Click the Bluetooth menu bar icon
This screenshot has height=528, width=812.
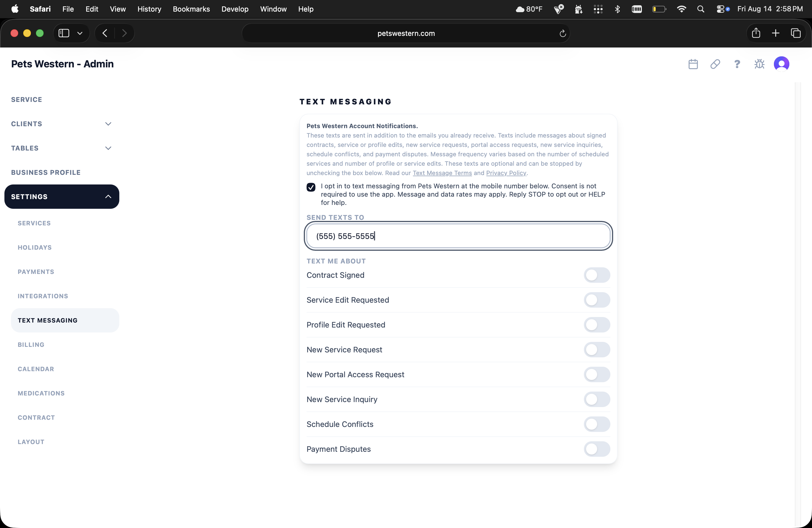pyautogui.click(x=617, y=9)
